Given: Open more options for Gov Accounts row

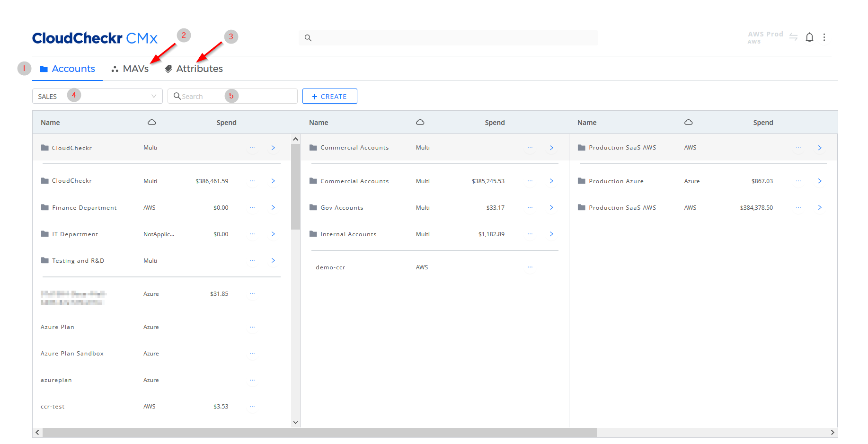Looking at the screenshot, I should pyautogui.click(x=530, y=207).
